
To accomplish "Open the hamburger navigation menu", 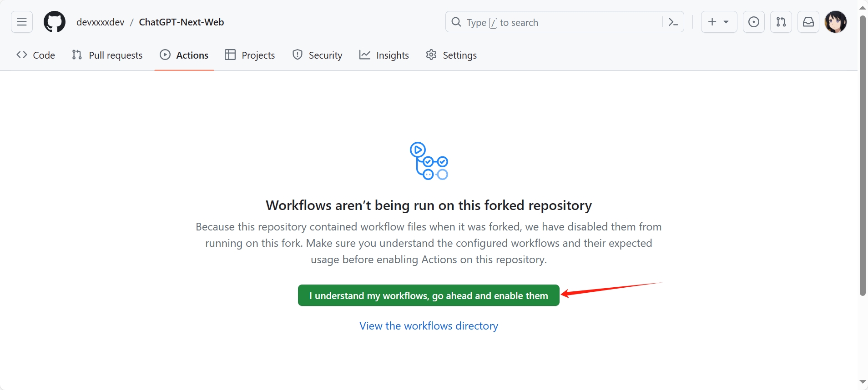I will (22, 22).
